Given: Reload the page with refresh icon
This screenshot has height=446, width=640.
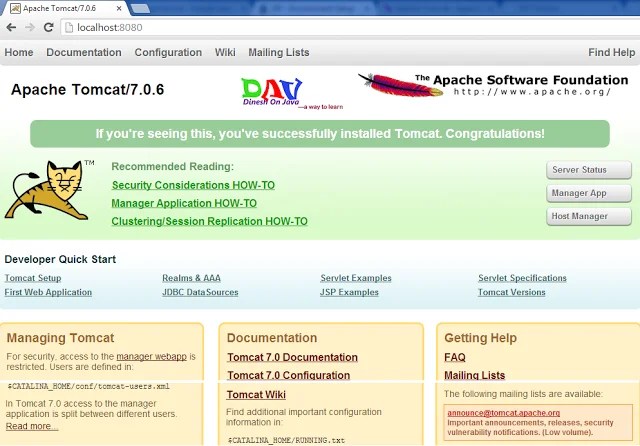Looking at the screenshot, I should [x=49, y=27].
